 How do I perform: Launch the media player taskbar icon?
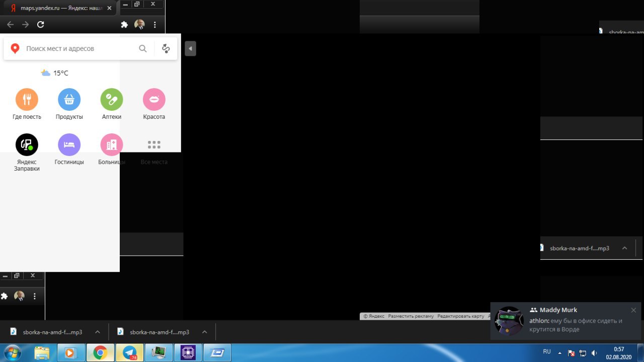tap(70, 353)
